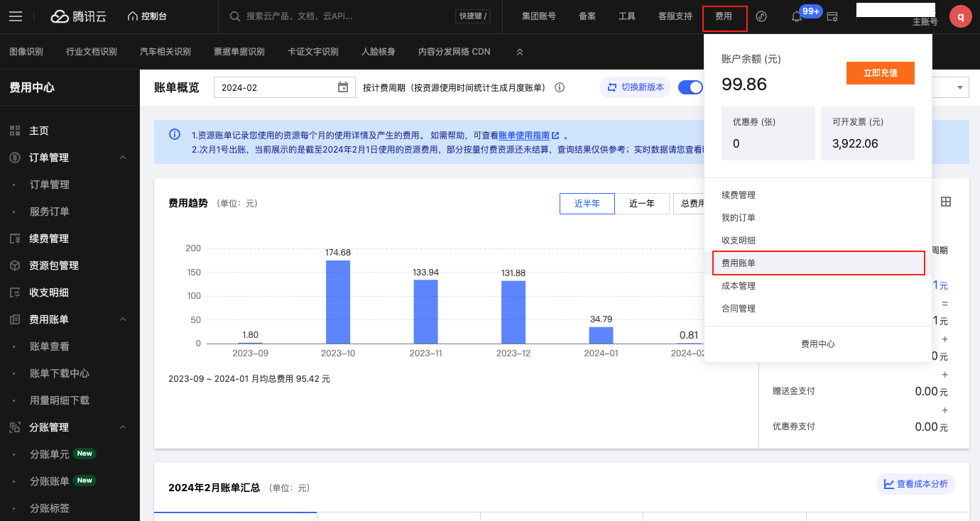This screenshot has width=980, height=521.
Task: Select 分账标签 in sidebar
Action: (50, 508)
